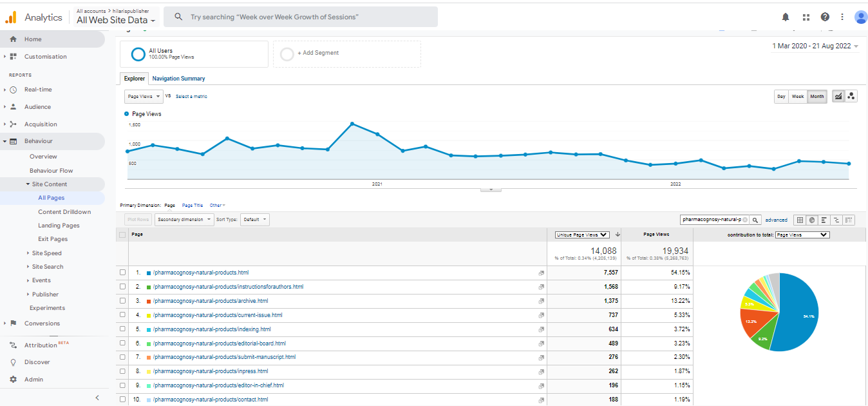Open Landing Pages under Site Content
This screenshot has height=406, width=868.
[x=59, y=226]
